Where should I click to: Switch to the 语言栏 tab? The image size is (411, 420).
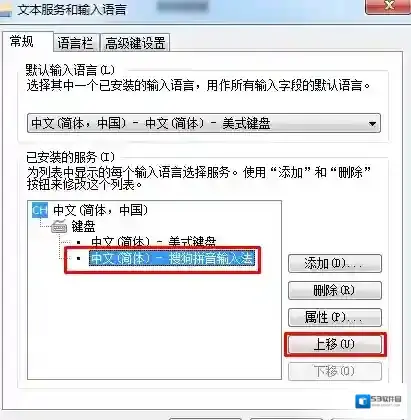click(x=75, y=43)
